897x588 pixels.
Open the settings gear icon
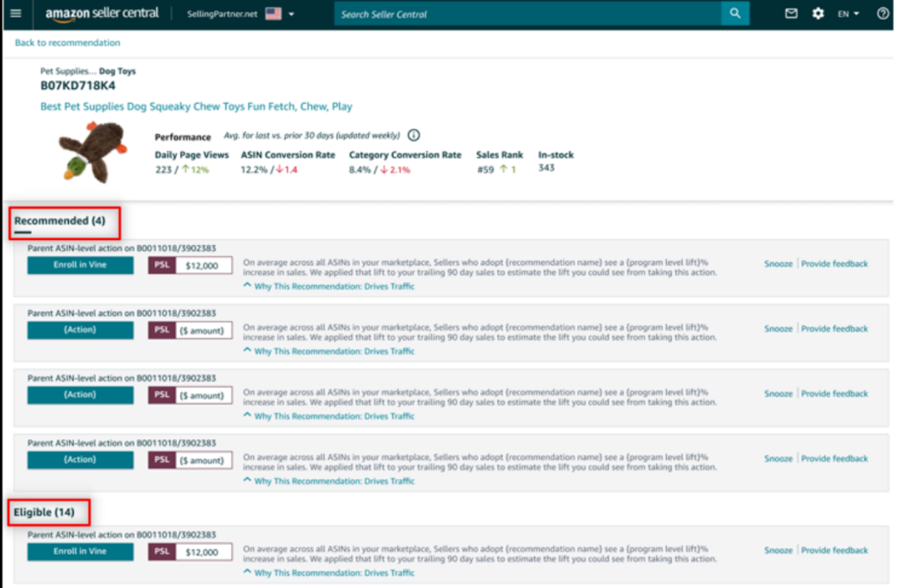tap(818, 13)
